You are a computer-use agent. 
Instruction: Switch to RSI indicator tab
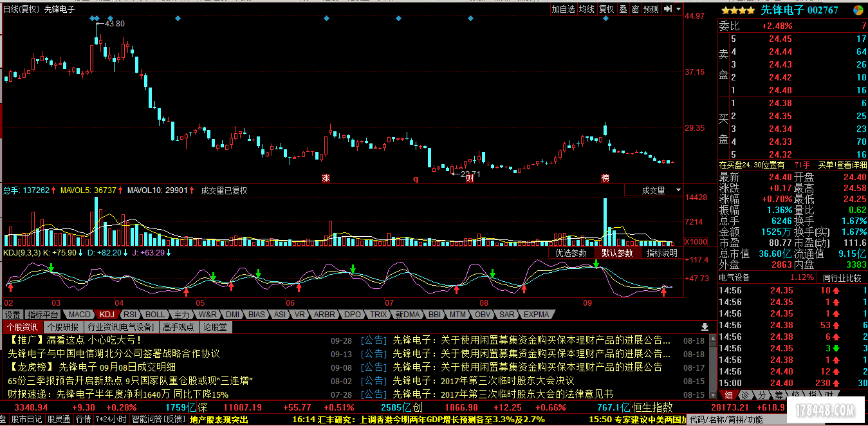pos(130,315)
